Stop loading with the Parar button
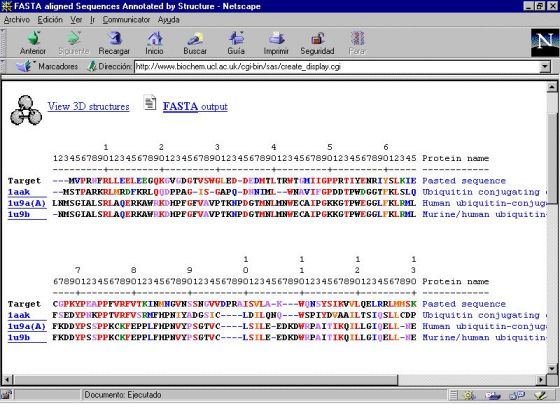 pos(357,43)
